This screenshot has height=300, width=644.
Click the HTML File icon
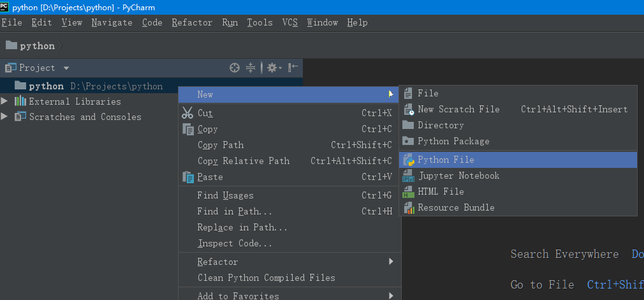coord(408,191)
